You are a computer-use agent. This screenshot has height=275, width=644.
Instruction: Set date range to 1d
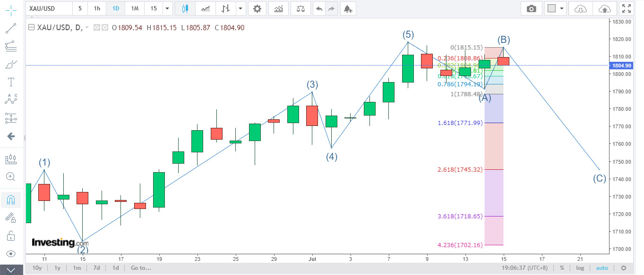point(115,268)
